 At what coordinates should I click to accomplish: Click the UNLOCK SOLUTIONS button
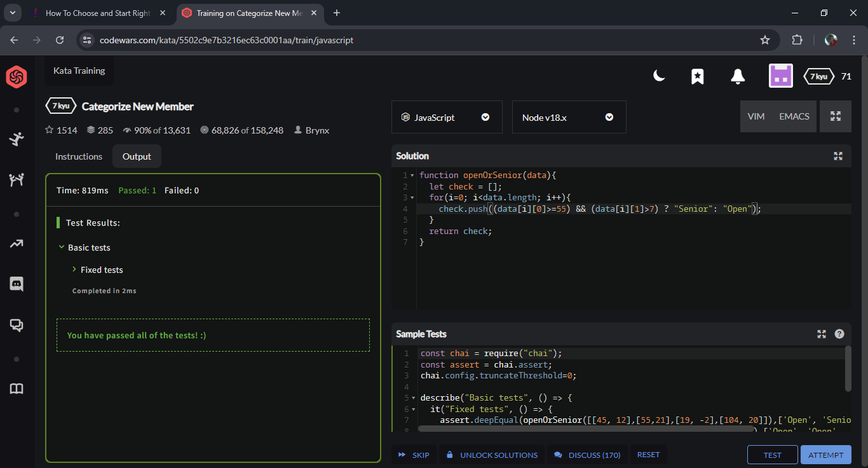(492, 455)
